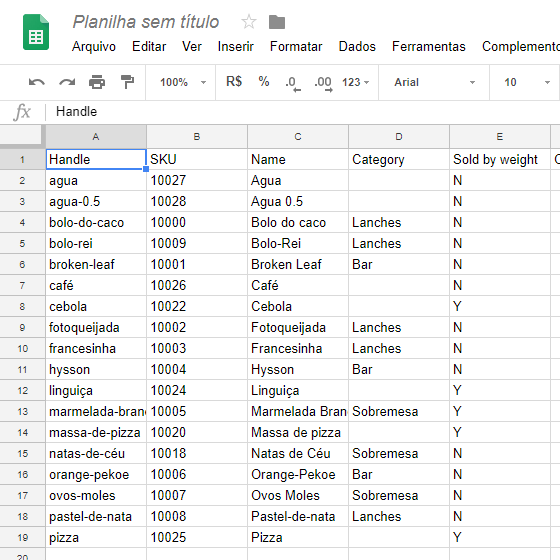Select row 19 header

pyautogui.click(x=22, y=538)
